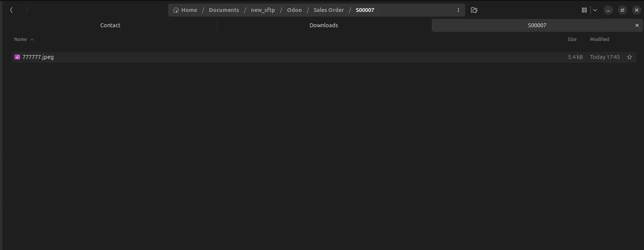Close the file manager window
The image size is (644, 250).
[637, 10]
